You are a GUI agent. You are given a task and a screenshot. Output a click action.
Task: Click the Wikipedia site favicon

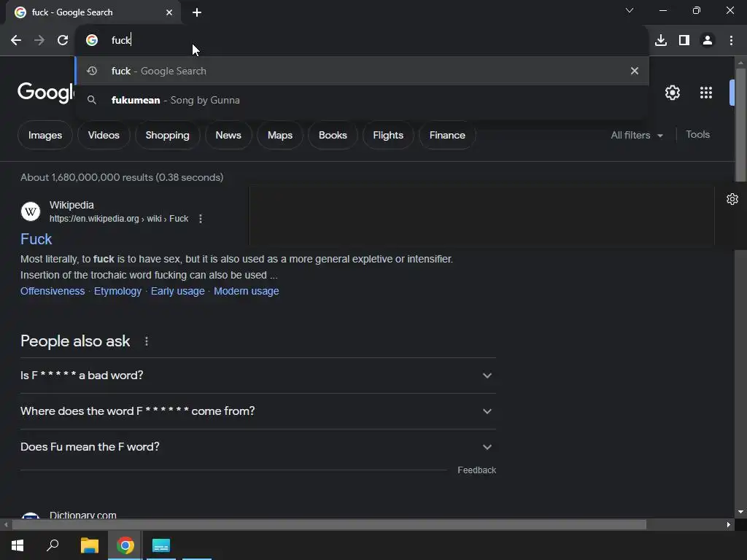[31, 211]
